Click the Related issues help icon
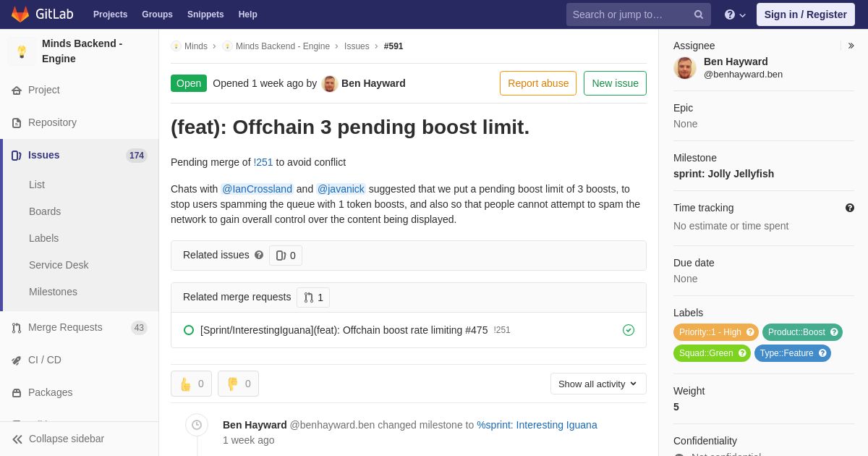 [259, 255]
